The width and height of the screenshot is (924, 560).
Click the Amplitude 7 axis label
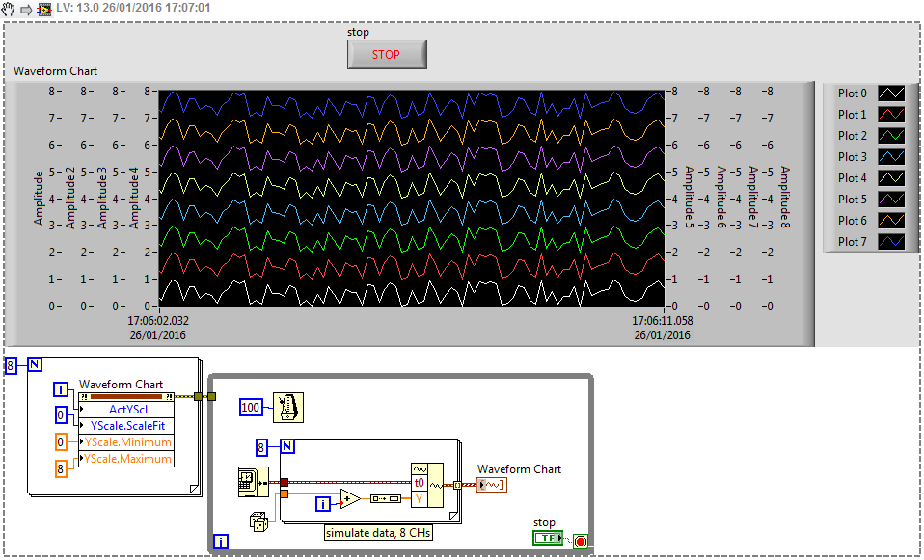(752, 198)
